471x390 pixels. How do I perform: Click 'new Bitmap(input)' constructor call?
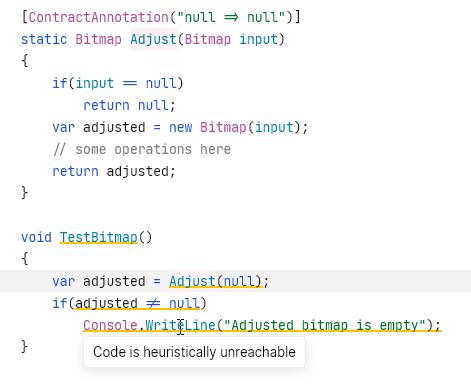click(x=235, y=127)
